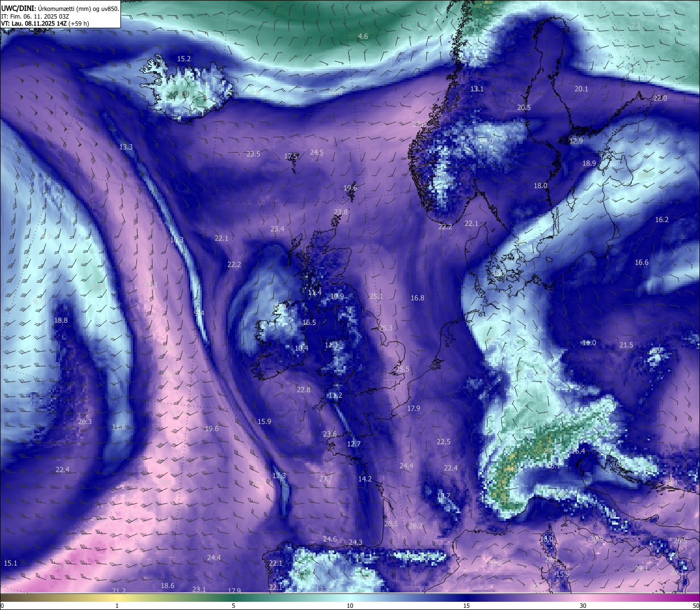The image size is (700, 610).
Task: Click the 12.9 value label
Action: (576, 141)
